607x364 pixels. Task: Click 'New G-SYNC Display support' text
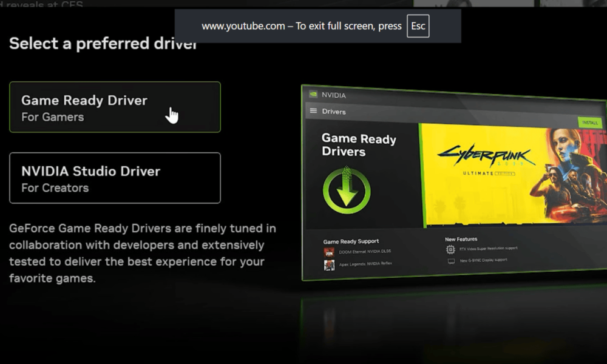pyautogui.click(x=484, y=260)
